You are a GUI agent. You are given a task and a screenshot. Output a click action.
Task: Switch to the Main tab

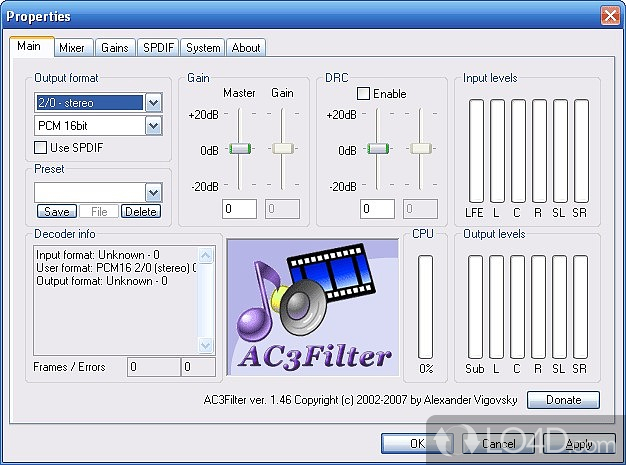pyautogui.click(x=31, y=46)
